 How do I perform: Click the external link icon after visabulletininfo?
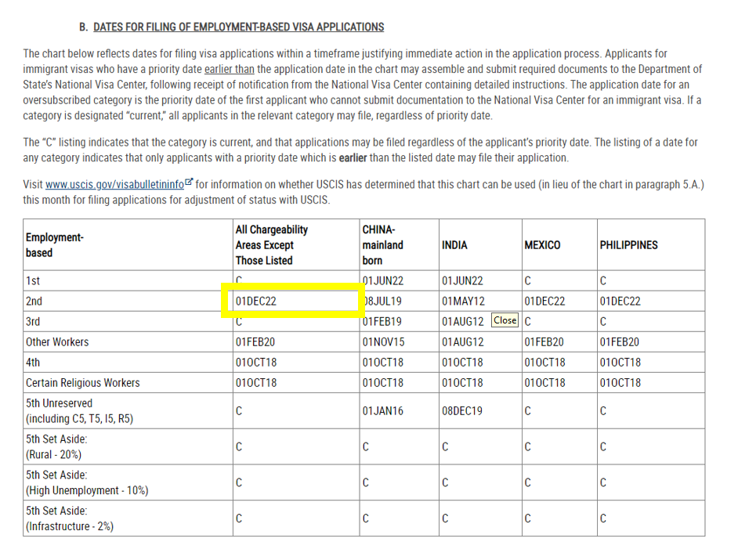point(189,182)
